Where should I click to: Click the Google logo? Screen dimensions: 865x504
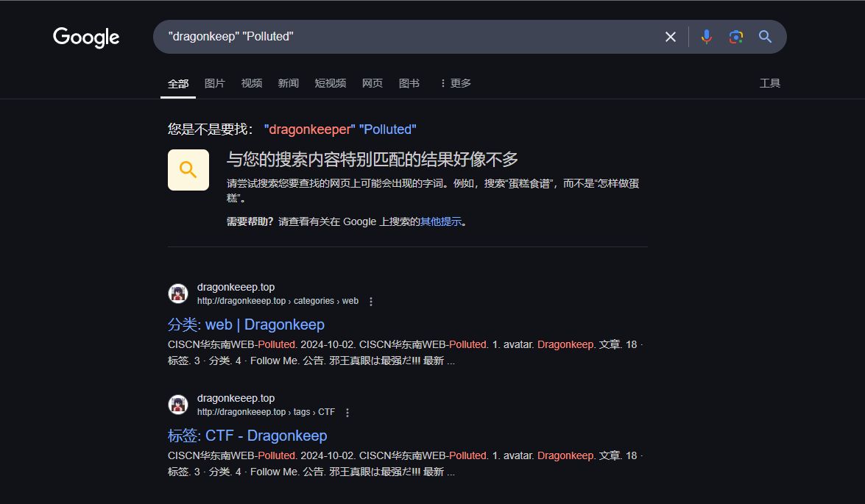pyautogui.click(x=86, y=38)
